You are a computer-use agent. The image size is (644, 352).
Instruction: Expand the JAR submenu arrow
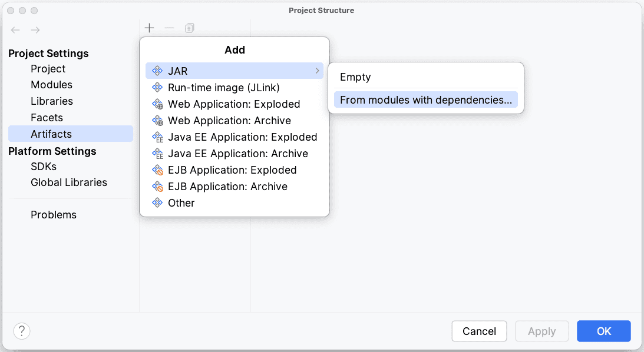[318, 71]
